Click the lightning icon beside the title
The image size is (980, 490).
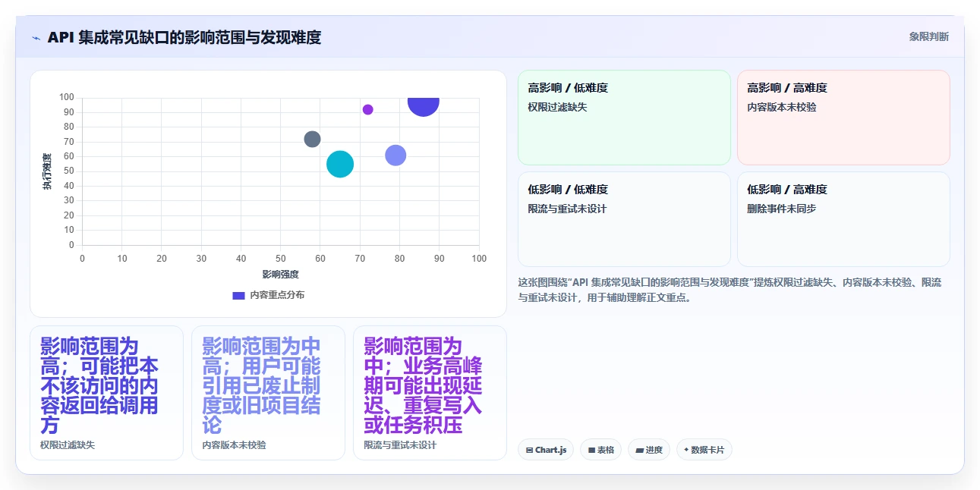[x=36, y=38]
